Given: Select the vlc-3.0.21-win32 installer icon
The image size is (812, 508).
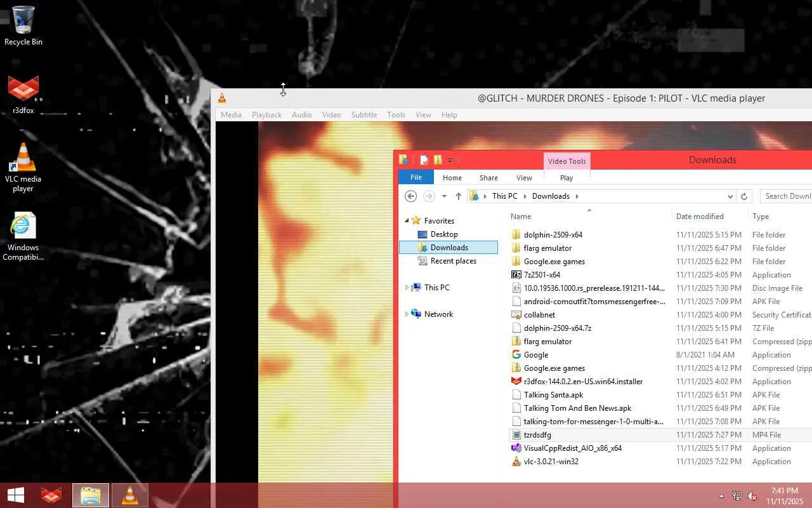Looking at the screenshot, I should [x=516, y=462].
